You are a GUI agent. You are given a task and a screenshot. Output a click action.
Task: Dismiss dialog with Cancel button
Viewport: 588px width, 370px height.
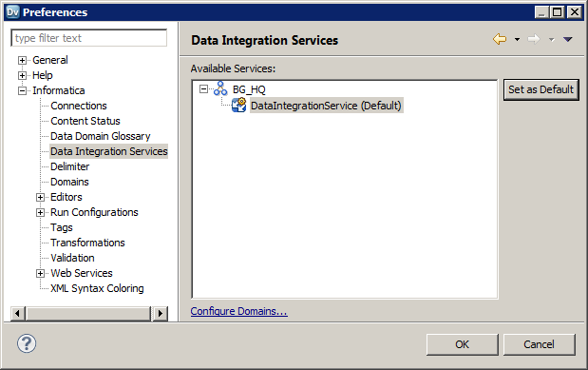point(539,344)
